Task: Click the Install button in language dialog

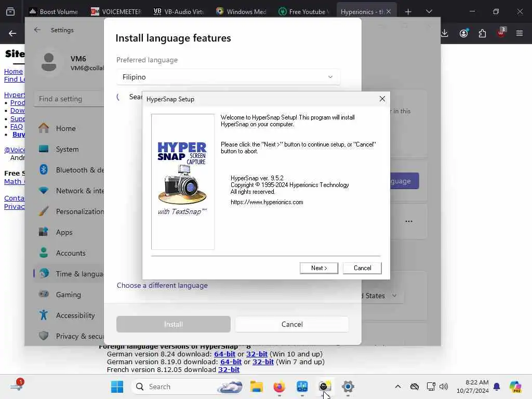Action: click(x=174, y=324)
